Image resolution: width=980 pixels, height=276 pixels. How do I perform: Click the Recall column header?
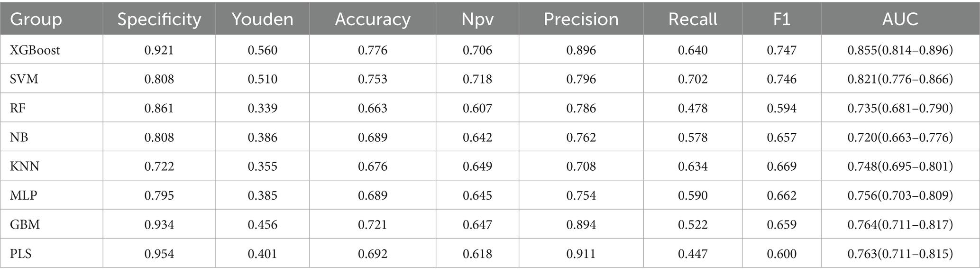click(x=693, y=19)
